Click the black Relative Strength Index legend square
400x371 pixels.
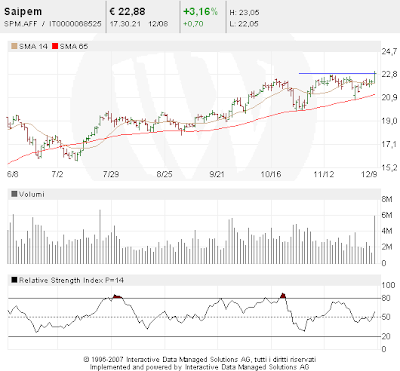pos(14,280)
